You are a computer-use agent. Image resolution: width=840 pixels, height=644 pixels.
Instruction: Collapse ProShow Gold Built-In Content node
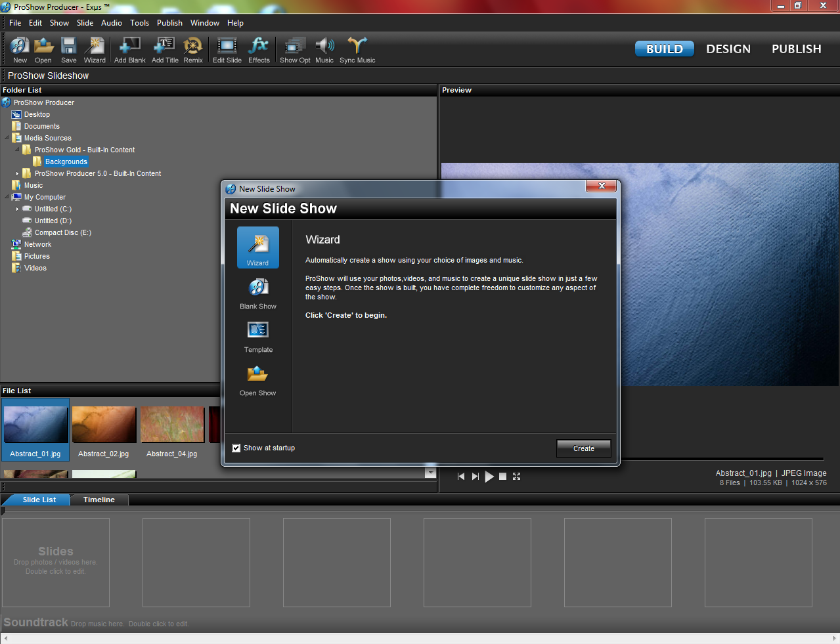click(18, 150)
